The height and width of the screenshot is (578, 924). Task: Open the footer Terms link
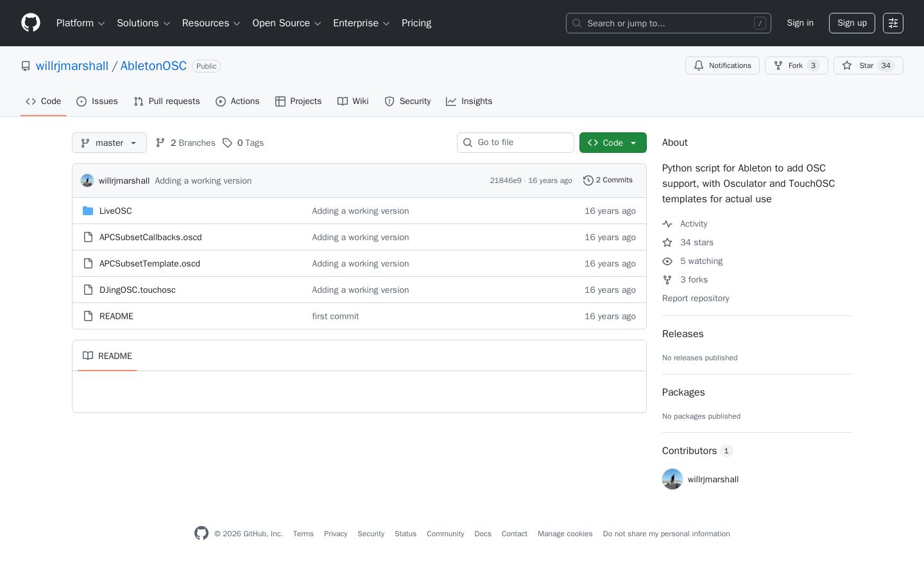tap(304, 534)
